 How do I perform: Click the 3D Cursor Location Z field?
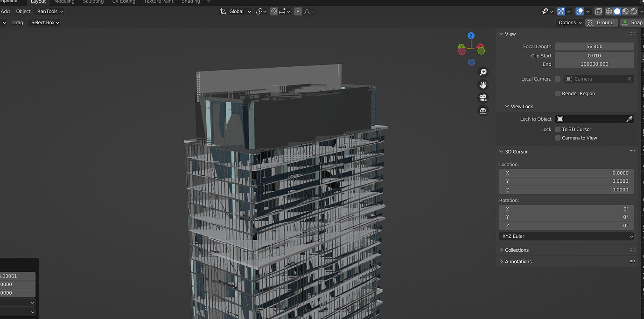coord(567,190)
